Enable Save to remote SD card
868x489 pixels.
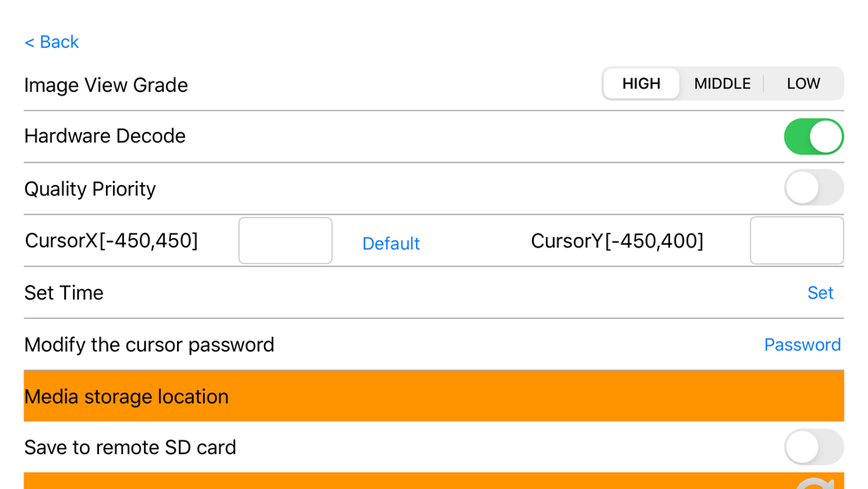pyautogui.click(x=813, y=447)
